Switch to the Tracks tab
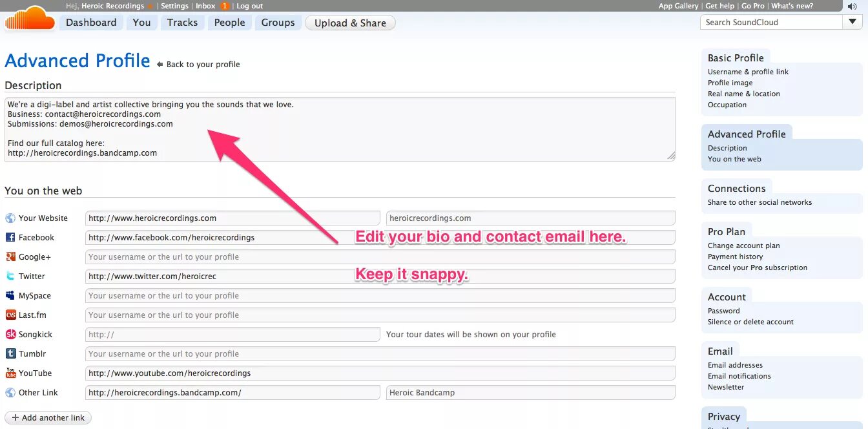 [x=182, y=23]
